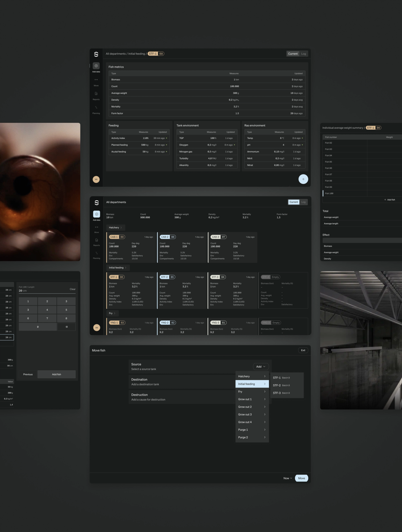Screen dimensions: 402x532
Task: Open Reports icon in top dashboard sidebar
Action: [96, 93]
